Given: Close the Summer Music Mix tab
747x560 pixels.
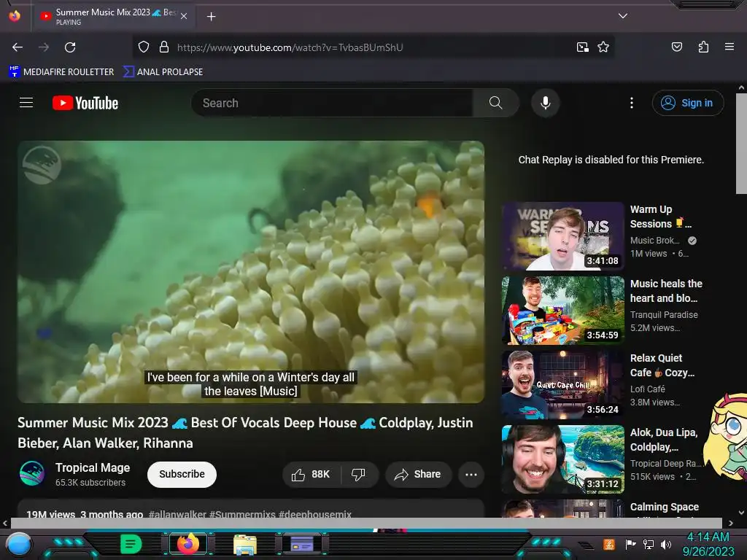Looking at the screenshot, I should click(x=184, y=16).
